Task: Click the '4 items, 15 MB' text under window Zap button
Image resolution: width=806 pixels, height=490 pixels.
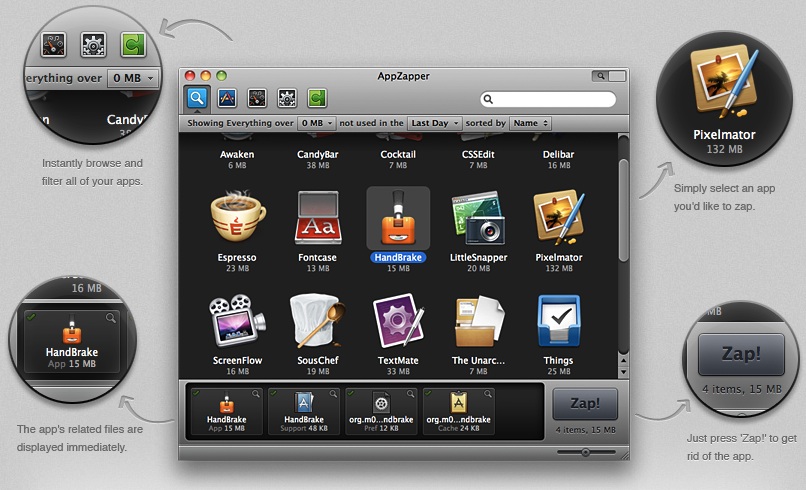Action: tap(585, 430)
